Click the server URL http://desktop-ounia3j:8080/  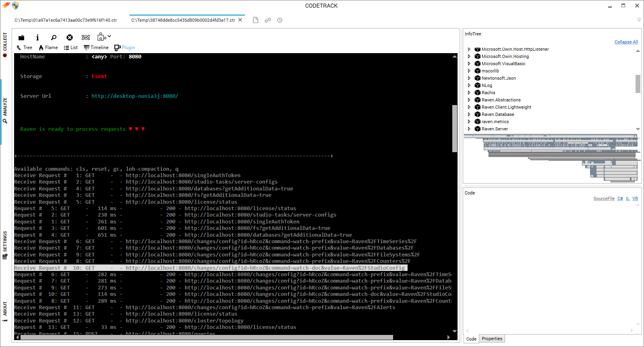(x=135, y=96)
